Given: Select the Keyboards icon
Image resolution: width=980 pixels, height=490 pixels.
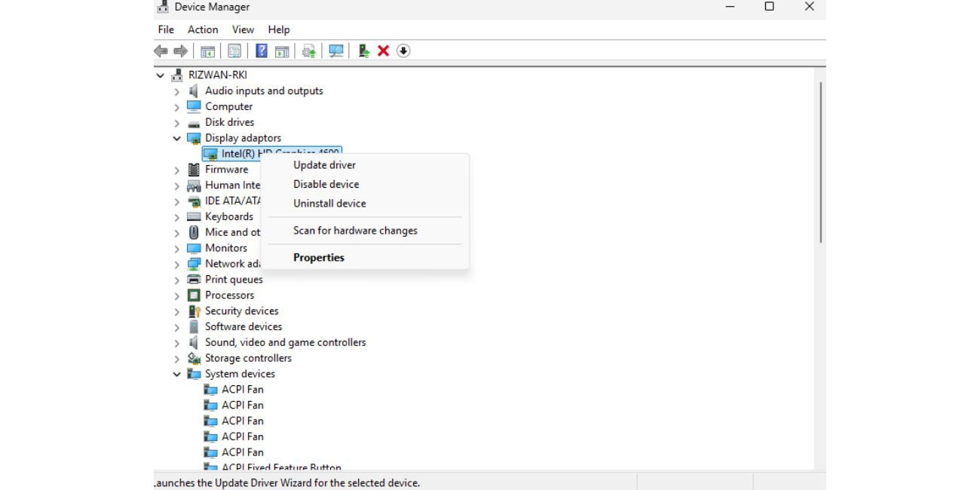Looking at the screenshot, I should [x=194, y=216].
